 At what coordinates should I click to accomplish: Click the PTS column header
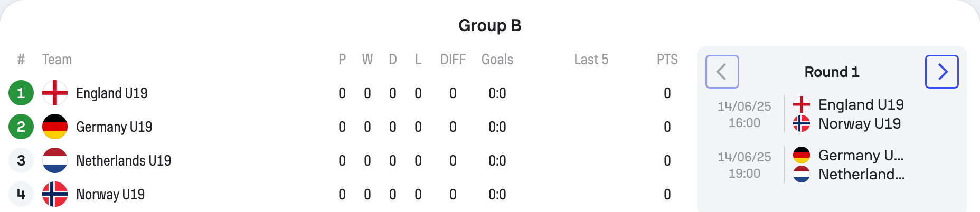pos(667,60)
